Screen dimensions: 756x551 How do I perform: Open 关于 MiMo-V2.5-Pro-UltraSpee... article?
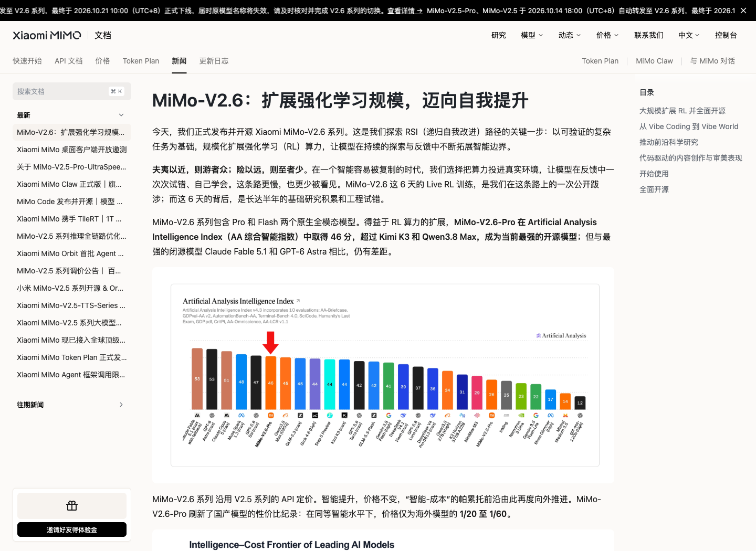pos(72,167)
